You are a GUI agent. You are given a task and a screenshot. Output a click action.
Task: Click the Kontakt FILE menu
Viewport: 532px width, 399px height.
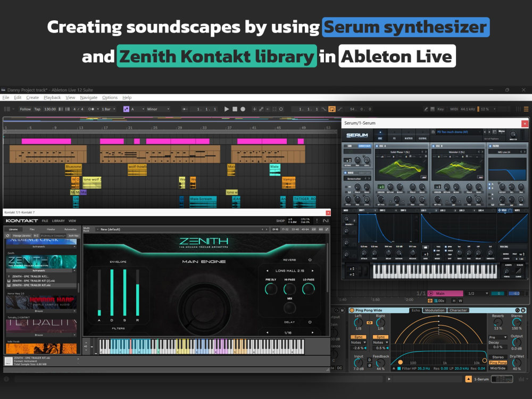45,221
